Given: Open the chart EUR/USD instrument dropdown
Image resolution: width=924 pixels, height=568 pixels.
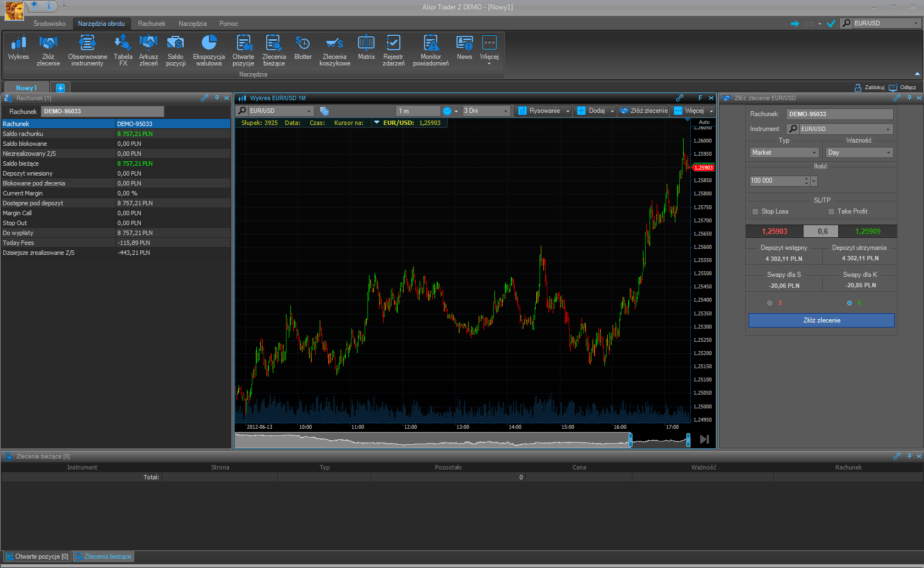Looking at the screenshot, I should [x=308, y=111].
